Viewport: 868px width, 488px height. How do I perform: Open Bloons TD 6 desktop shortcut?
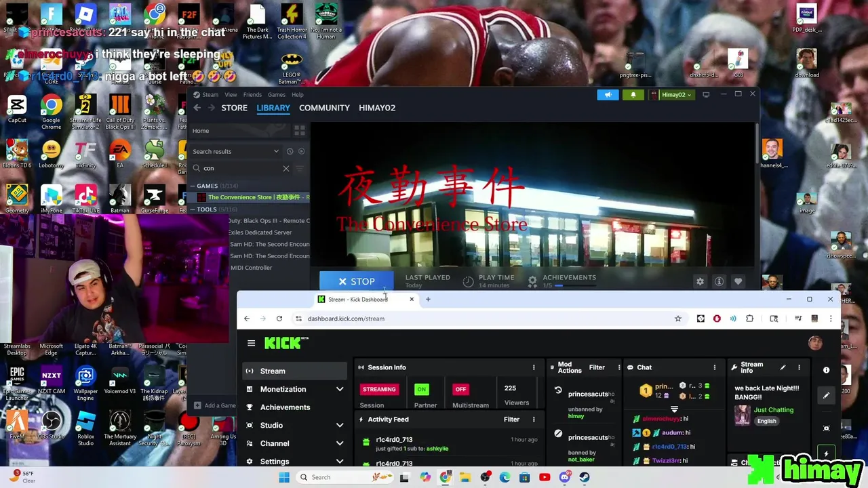pyautogui.click(x=17, y=153)
